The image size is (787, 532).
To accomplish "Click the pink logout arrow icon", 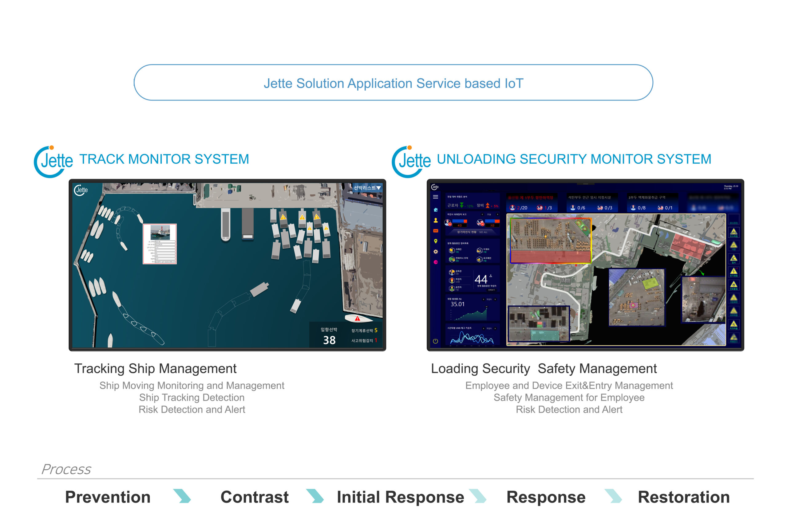I will (x=436, y=262).
